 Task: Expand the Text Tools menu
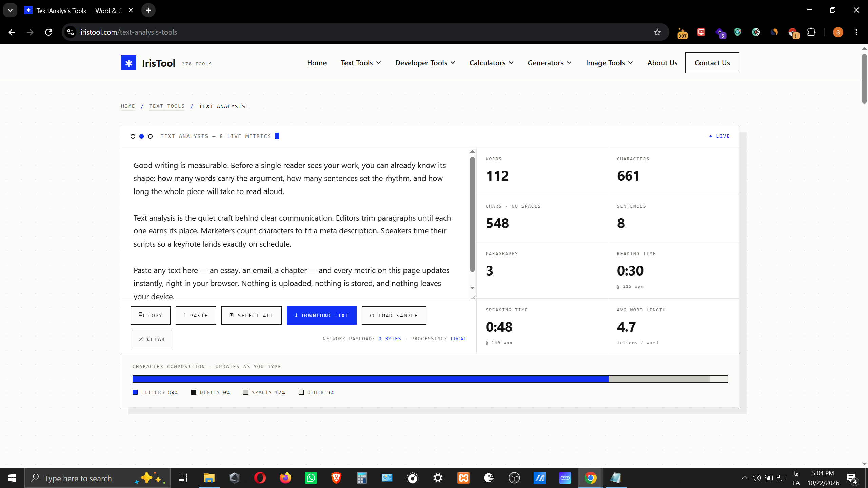[x=361, y=63]
